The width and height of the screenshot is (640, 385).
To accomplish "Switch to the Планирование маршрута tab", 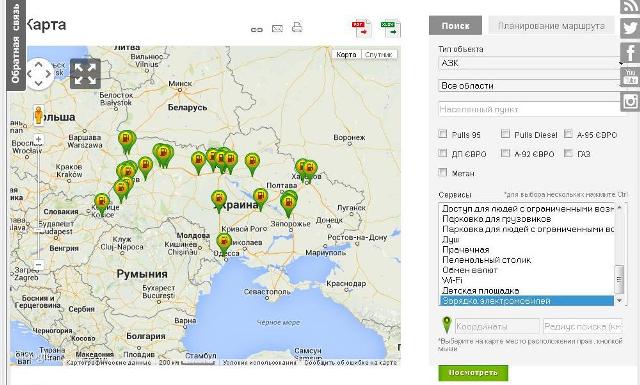I will coord(551,26).
